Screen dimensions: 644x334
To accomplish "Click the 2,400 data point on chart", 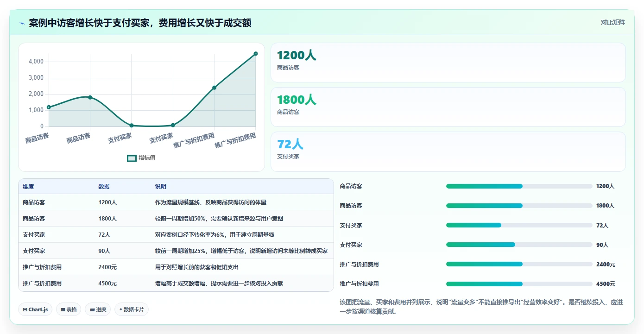I will click(215, 88).
